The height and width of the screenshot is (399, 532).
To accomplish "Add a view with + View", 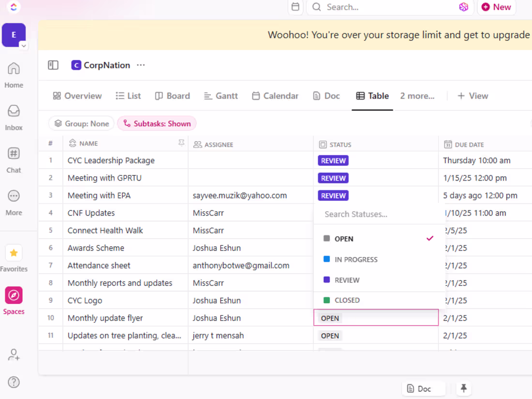I will 473,96.
